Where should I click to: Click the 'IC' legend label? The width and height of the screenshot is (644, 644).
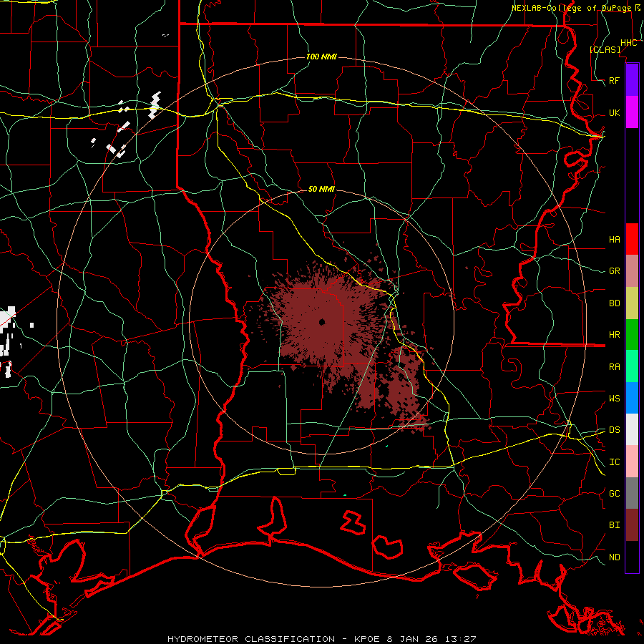(x=615, y=462)
